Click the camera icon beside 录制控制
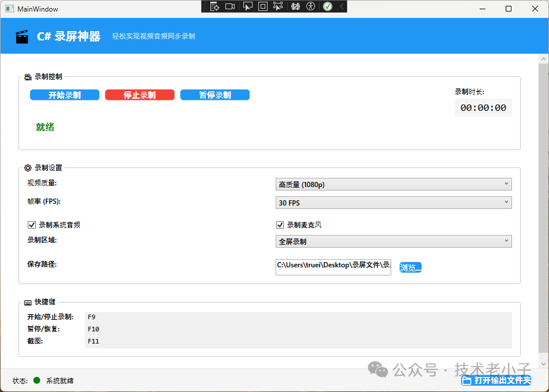This screenshot has height=392, width=549. click(28, 77)
